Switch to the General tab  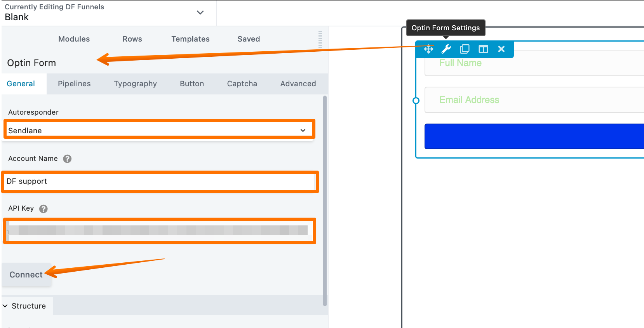pyautogui.click(x=21, y=84)
